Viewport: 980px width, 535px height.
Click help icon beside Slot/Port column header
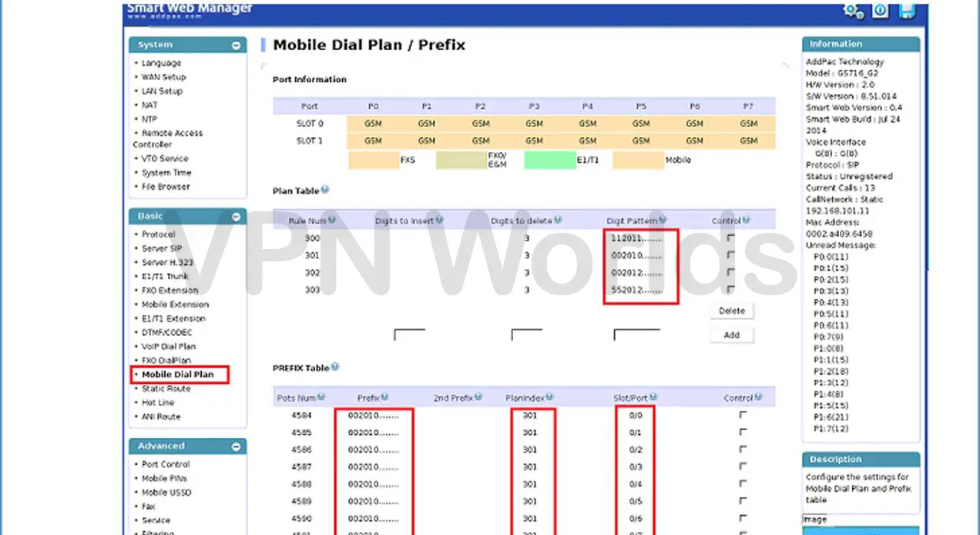coord(652,397)
